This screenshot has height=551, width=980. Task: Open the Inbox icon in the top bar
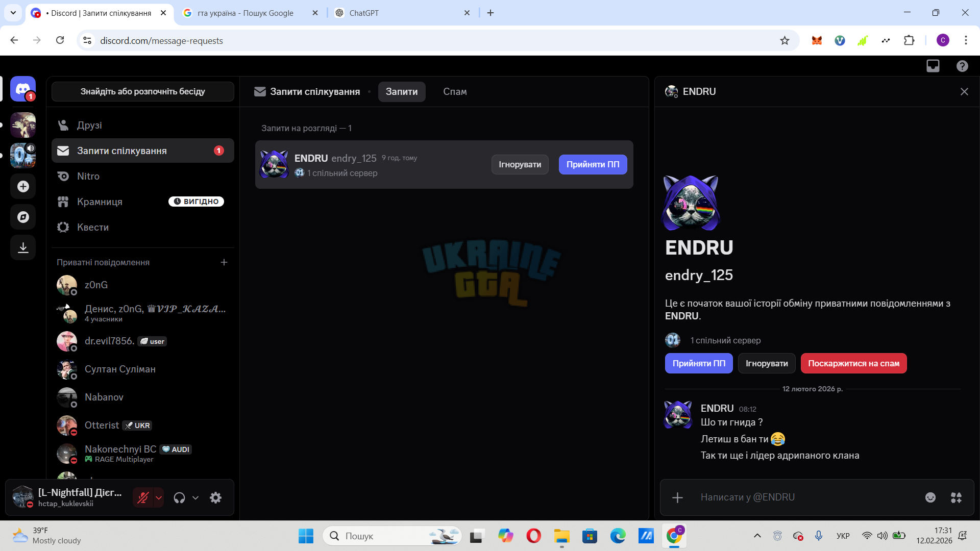(933, 66)
